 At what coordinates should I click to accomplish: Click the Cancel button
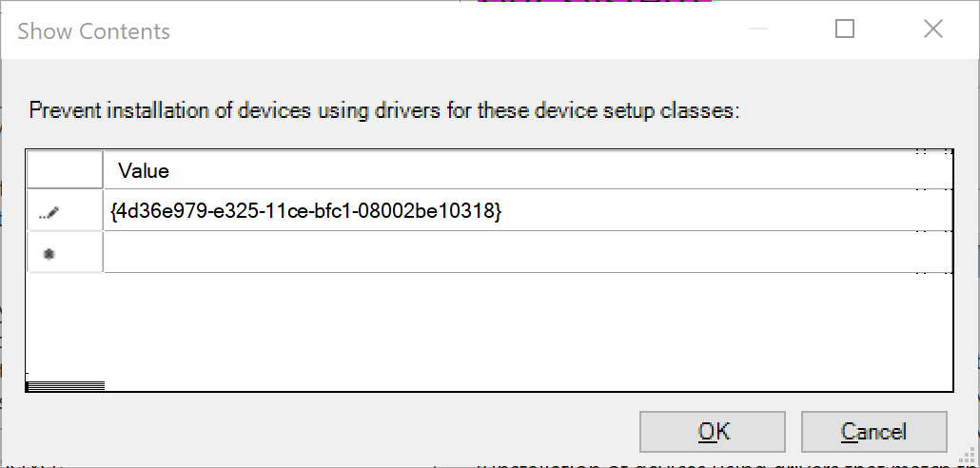(x=873, y=432)
